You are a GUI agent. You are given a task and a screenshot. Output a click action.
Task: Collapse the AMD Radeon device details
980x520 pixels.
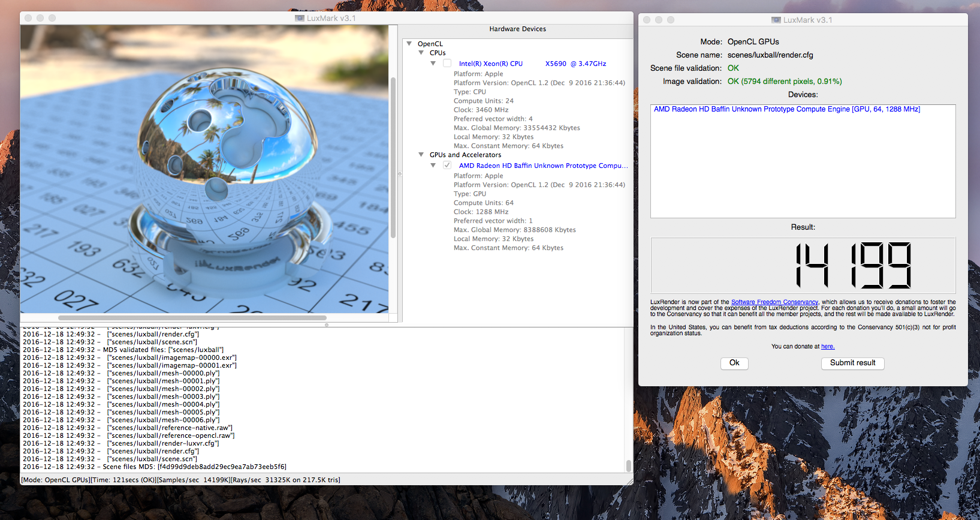click(433, 166)
